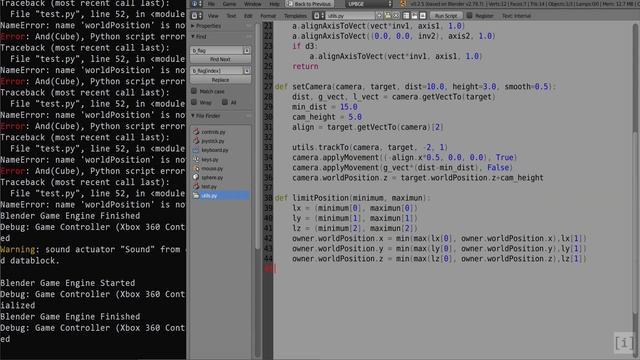The width and height of the screenshot is (640, 360).
Task: Enable the Wrap checkbox
Action: click(194, 102)
